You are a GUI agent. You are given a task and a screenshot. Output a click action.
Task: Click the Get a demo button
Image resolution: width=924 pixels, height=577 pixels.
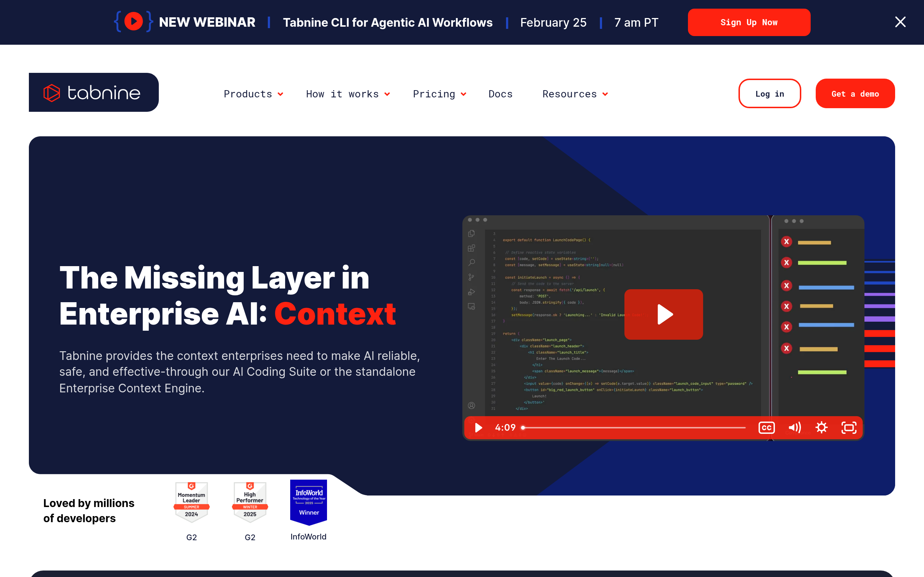(855, 94)
